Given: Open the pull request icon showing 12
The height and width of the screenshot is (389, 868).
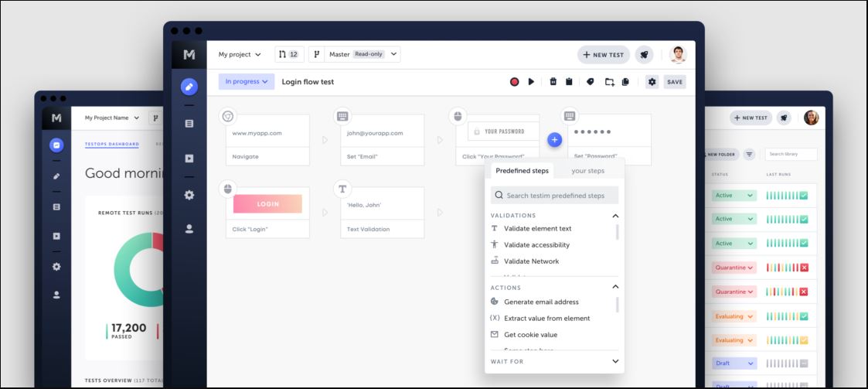Looking at the screenshot, I should [289, 54].
